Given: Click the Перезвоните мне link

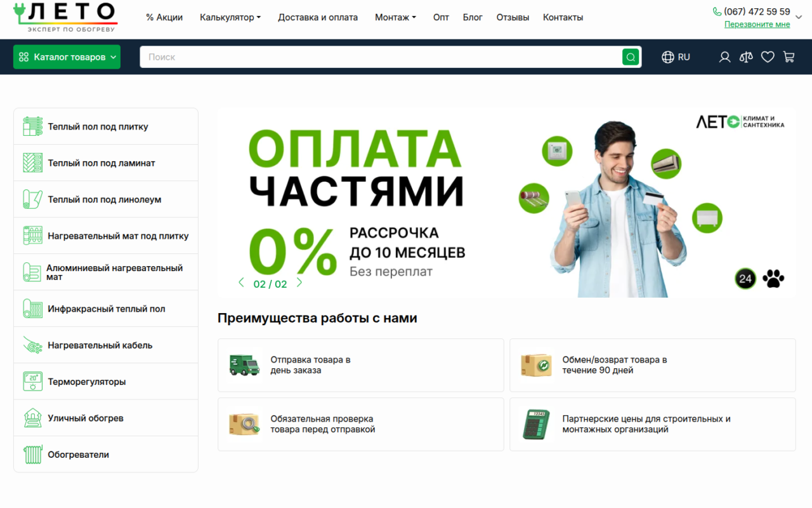Looking at the screenshot, I should coord(757,24).
